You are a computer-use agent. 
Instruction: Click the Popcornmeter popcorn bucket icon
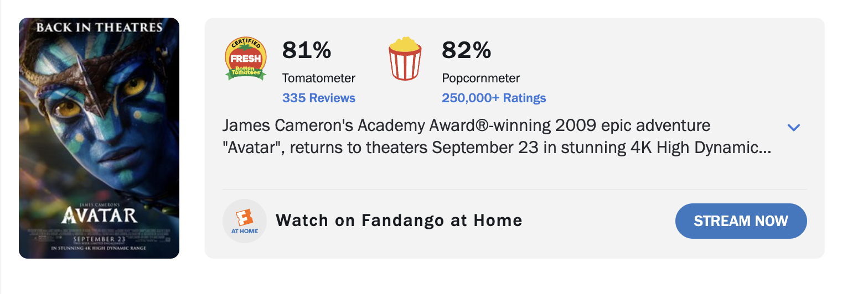point(405,59)
